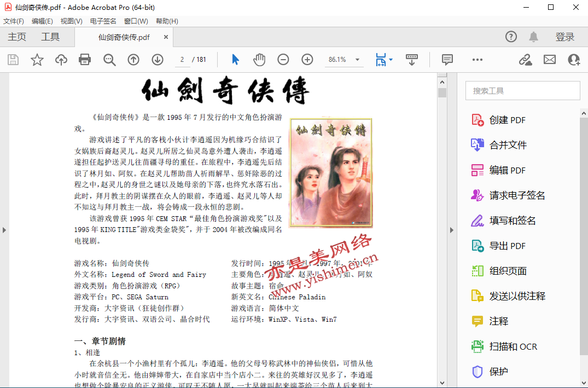Zoom in with the plus icon
The image size is (588, 388).
(307, 60)
